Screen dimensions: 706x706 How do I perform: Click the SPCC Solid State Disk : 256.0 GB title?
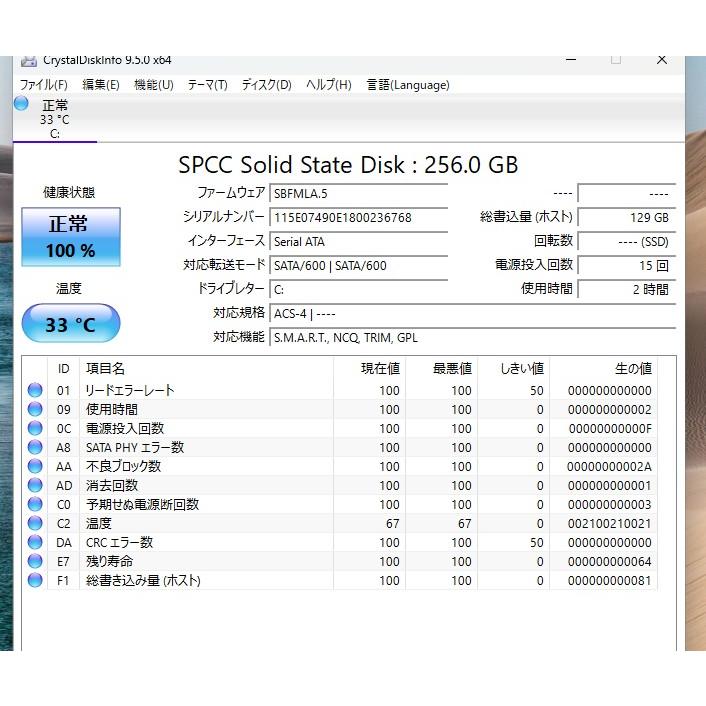coord(348,164)
